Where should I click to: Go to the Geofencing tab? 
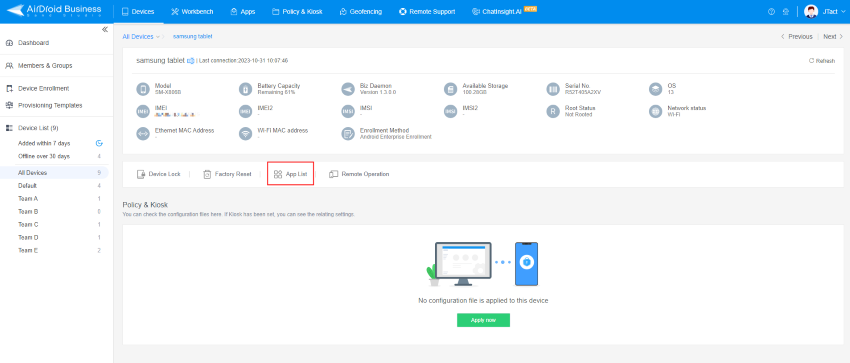coord(360,11)
